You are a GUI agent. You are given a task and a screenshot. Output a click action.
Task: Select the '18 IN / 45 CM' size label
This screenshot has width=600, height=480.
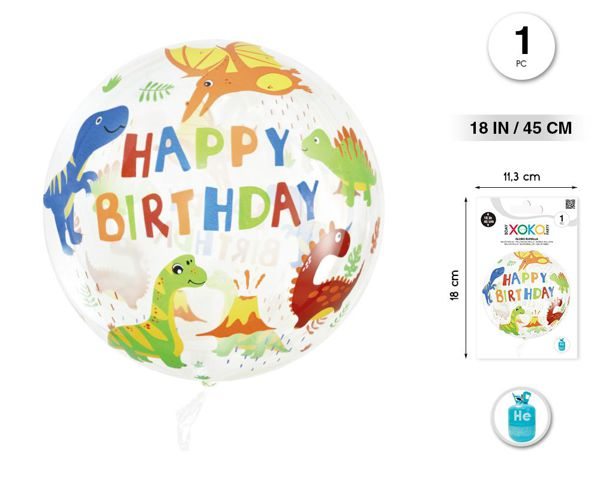(521, 127)
